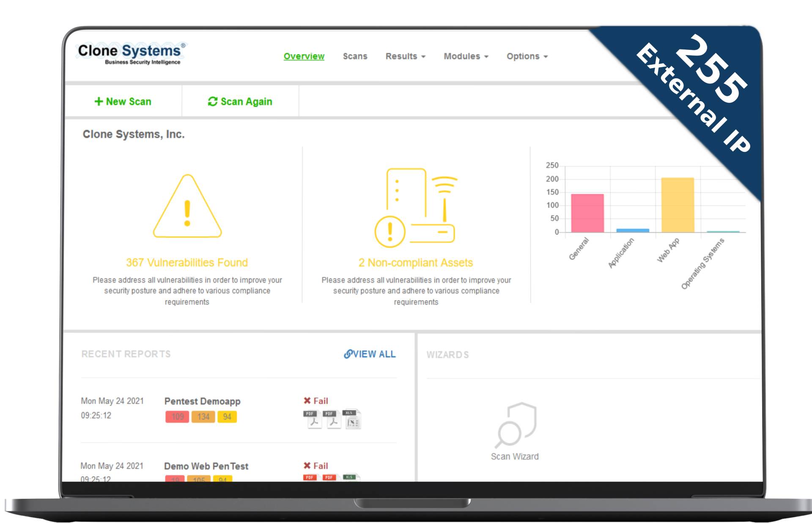The height and width of the screenshot is (523, 812).
Task: Start a New Scan
Action: click(123, 102)
